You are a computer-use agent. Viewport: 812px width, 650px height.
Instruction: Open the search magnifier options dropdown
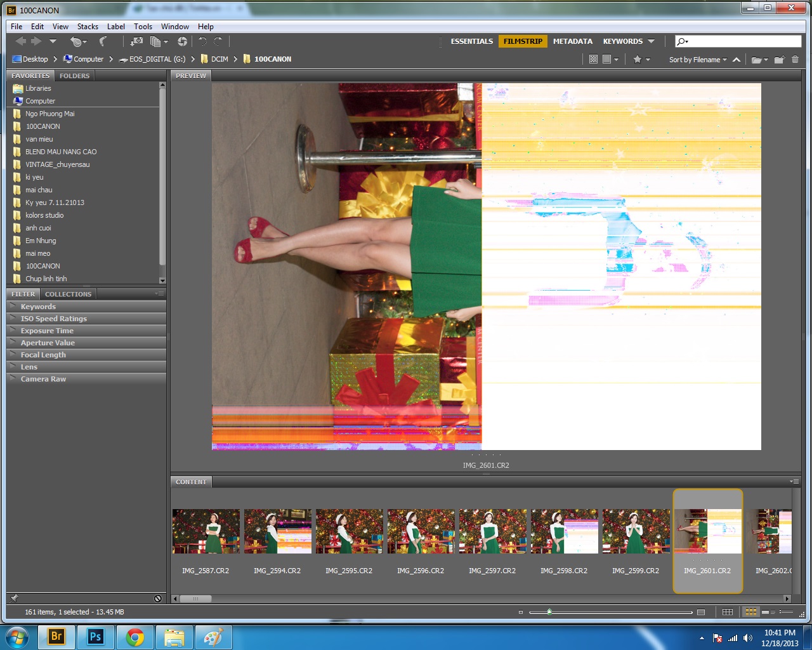tap(683, 41)
